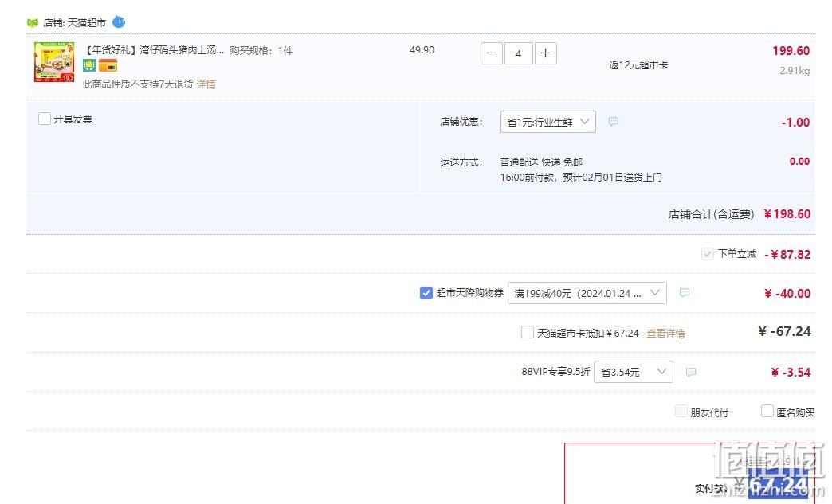Open 查看详情 link for supermarket card
Screen dimensions: 832x504
(x=665, y=334)
